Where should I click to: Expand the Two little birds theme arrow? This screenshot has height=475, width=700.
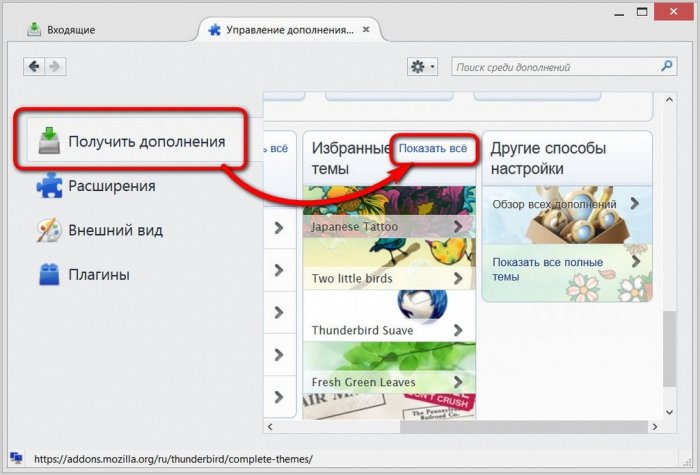[x=458, y=278]
